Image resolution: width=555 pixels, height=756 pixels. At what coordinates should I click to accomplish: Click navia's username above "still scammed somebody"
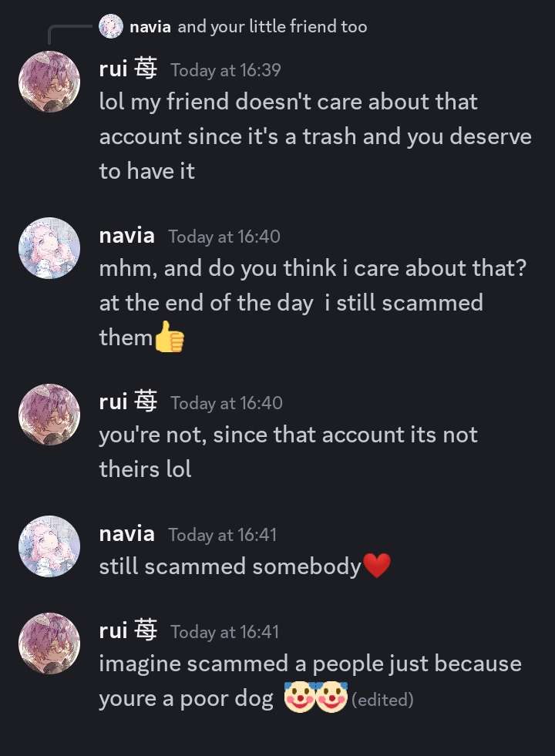click(x=126, y=533)
